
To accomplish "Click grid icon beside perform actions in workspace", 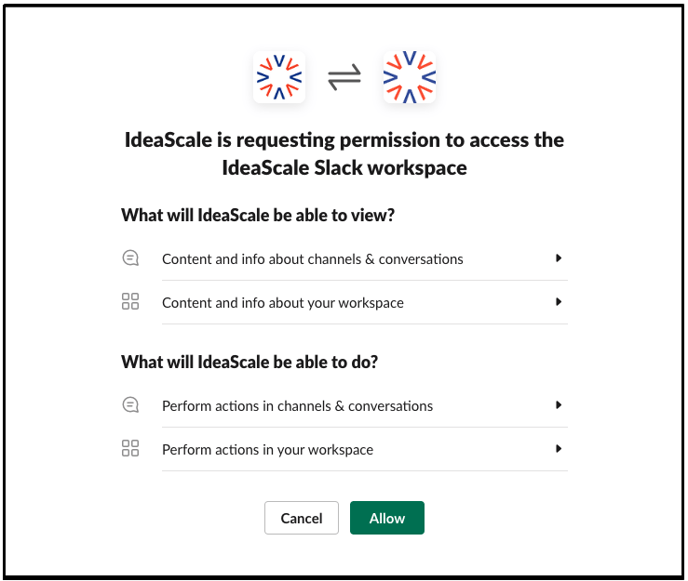I will point(130,448).
